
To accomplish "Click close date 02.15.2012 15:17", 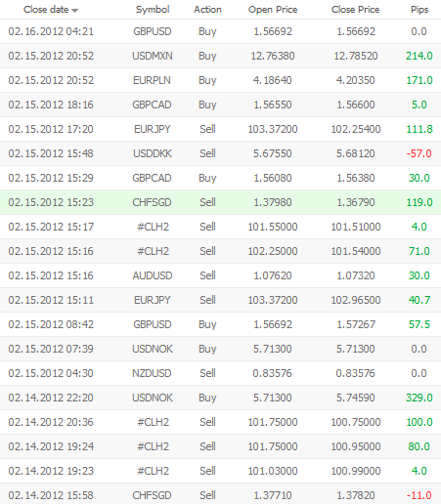I will tap(51, 227).
